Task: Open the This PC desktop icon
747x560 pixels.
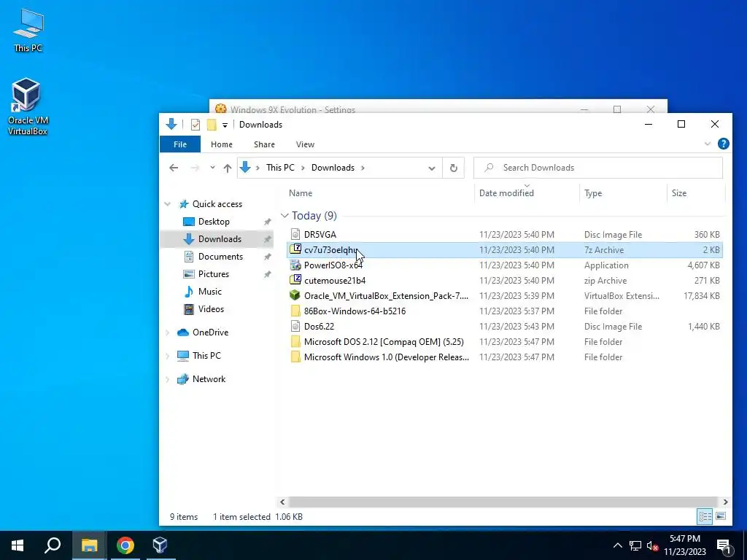Action: tap(28, 30)
